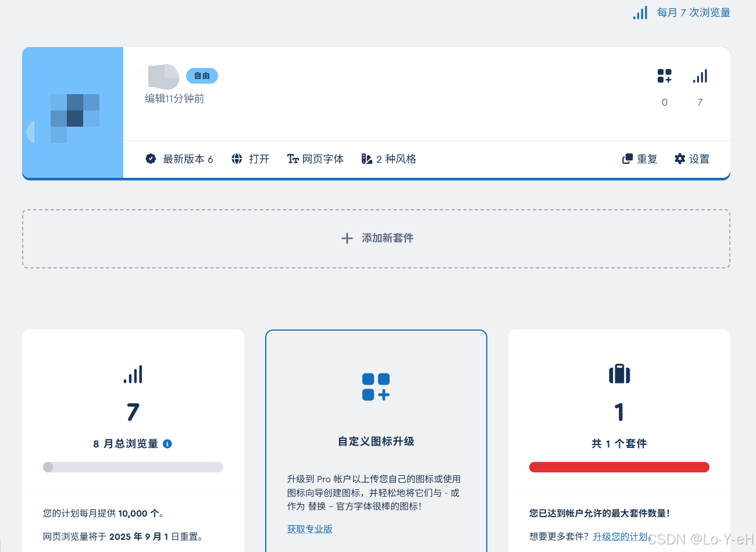
Task: Click the blue kit thumbnail
Action: coord(73,113)
